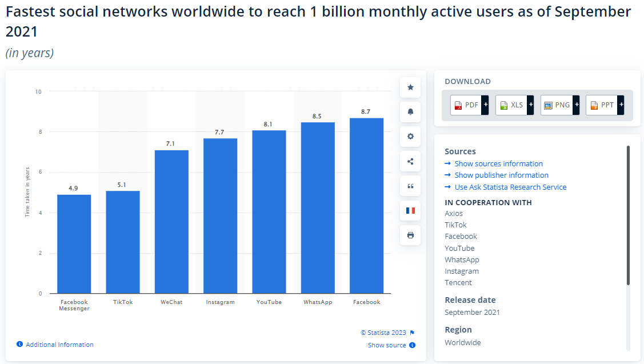
Task: Click the bell notification alert icon
Action: point(410,112)
